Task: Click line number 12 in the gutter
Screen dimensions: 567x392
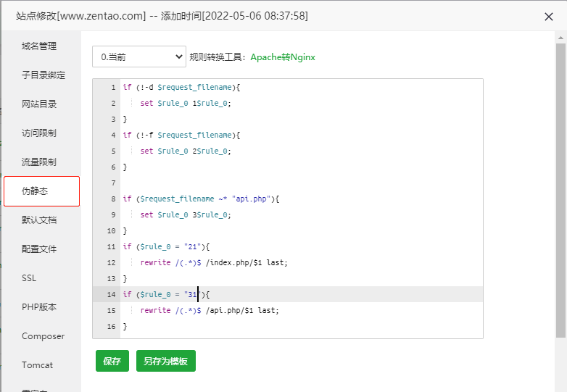Action: pyautogui.click(x=111, y=262)
